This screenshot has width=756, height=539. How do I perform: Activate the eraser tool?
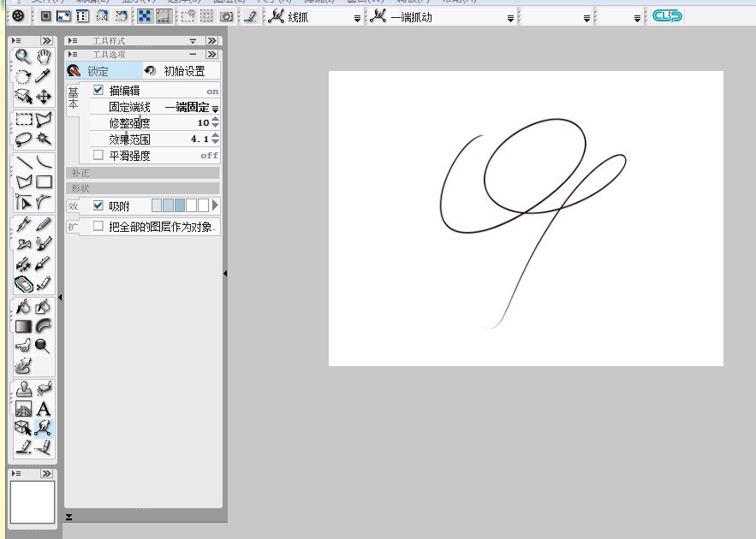[x=23, y=284]
